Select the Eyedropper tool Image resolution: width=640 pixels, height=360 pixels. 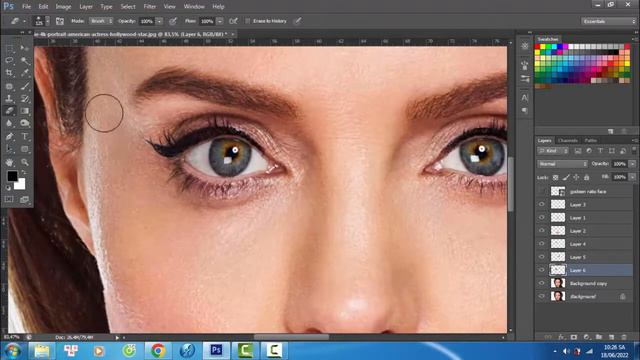25,73
